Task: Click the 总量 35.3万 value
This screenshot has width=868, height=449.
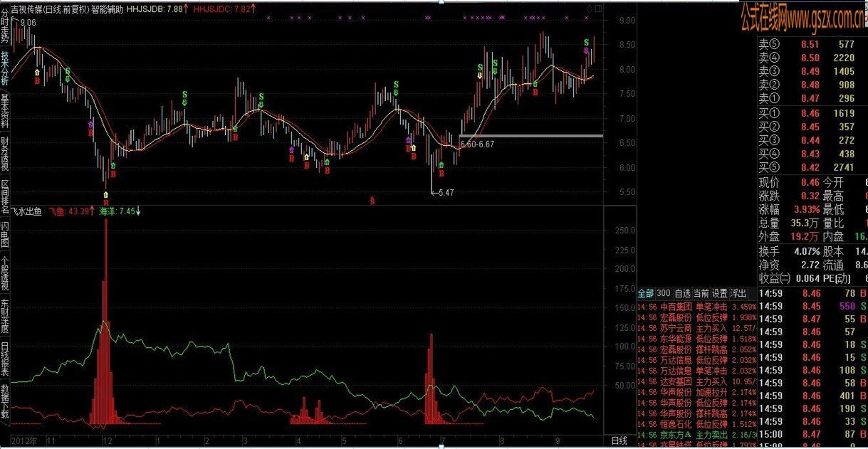Action: pos(805,223)
